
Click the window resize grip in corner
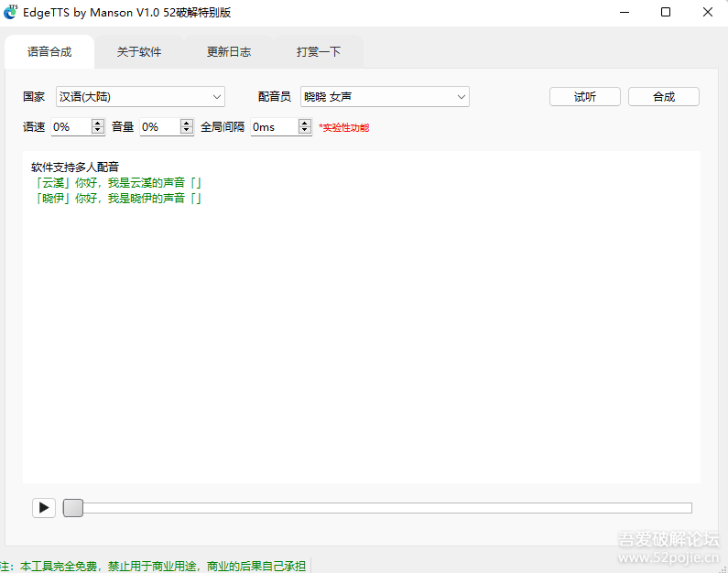pos(723,568)
